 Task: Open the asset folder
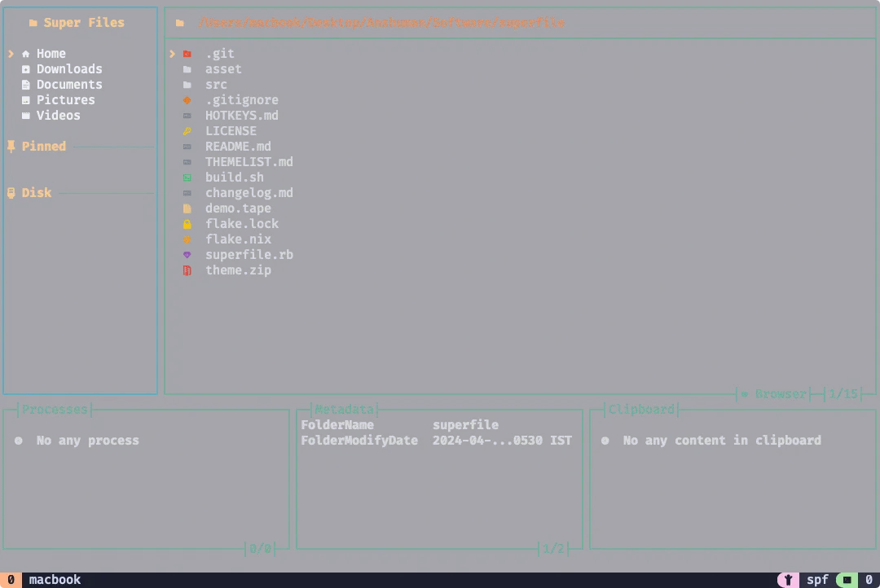(x=222, y=69)
